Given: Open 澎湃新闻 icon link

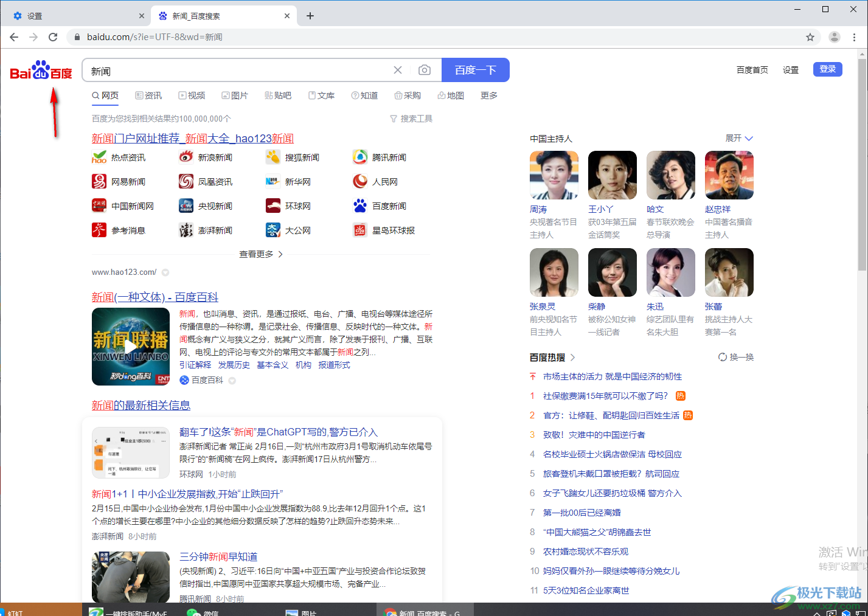Looking at the screenshot, I should [186, 230].
